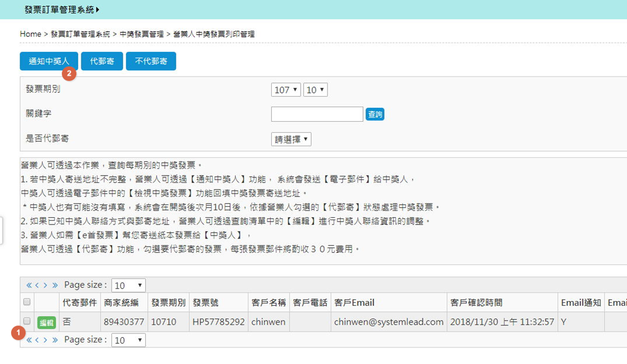Sort by 客戶名稱 column header

tap(268, 303)
